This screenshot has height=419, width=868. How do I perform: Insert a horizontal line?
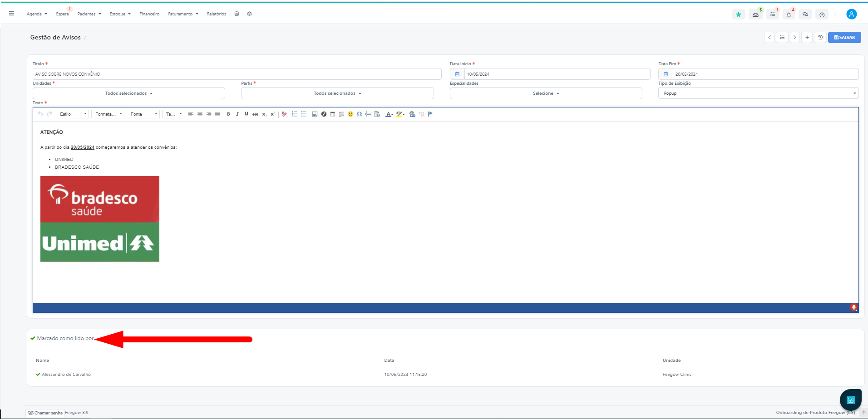click(341, 114)
